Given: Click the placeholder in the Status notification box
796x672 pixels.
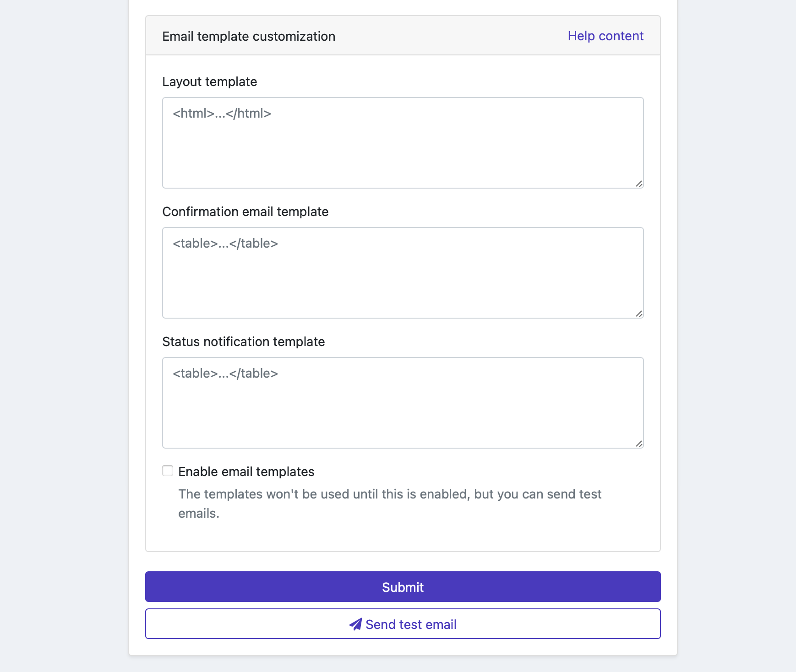Looking at the screenshot, I should click(x=225, y=373).
